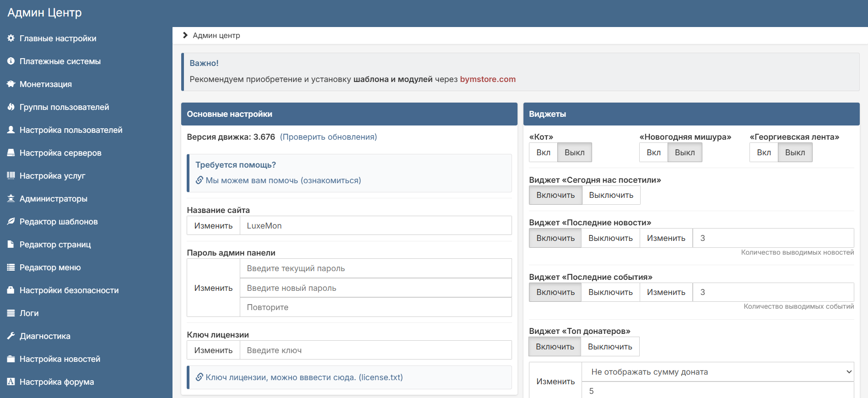Viewport: 868px width, 398px height.
Task: Click the wrench icon for Диагностика
Action: click(x=11, y=336)
